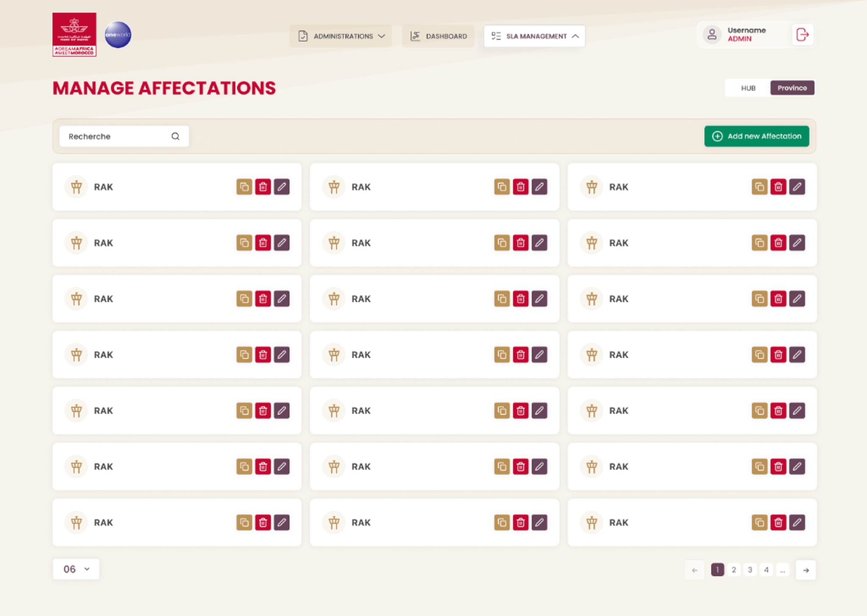Delete the RAK card in second row, first column
This screenshot has height=616, width=867.
263,243
